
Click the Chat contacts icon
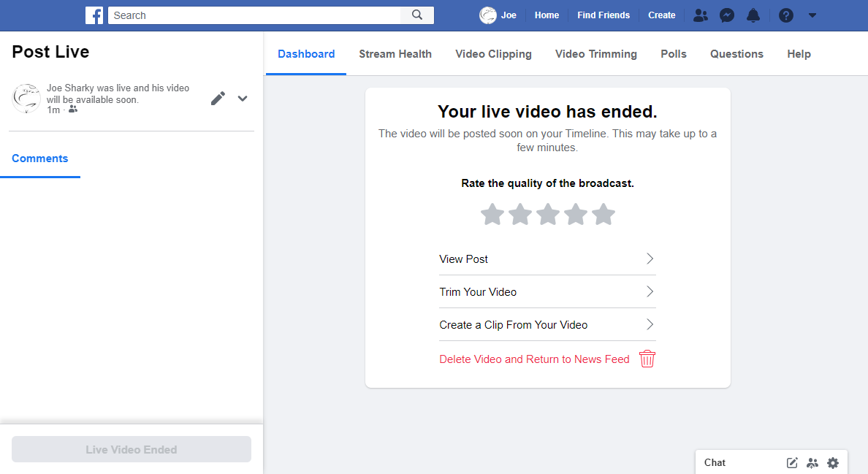click(x=812, y=462)
